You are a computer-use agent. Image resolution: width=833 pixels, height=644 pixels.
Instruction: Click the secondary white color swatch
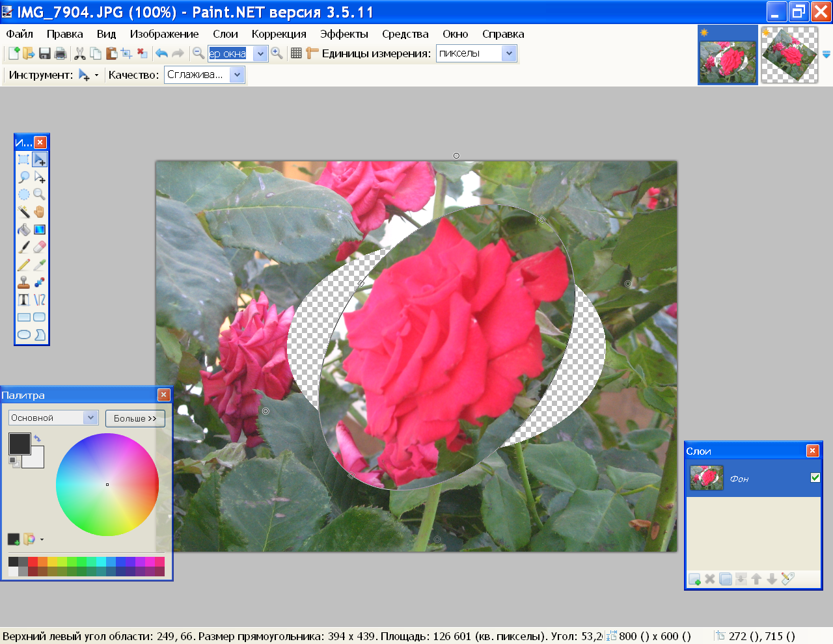pyautogui.click(x=36, y=461)
